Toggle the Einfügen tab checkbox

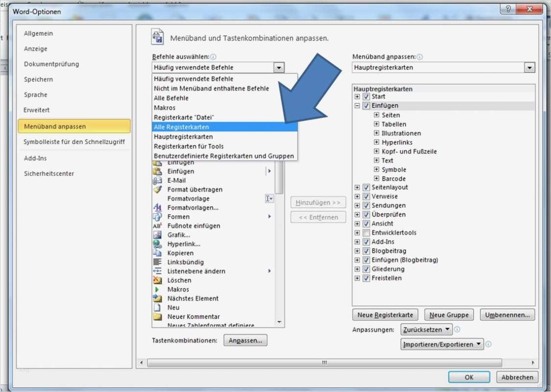click(x=366, y=105)
